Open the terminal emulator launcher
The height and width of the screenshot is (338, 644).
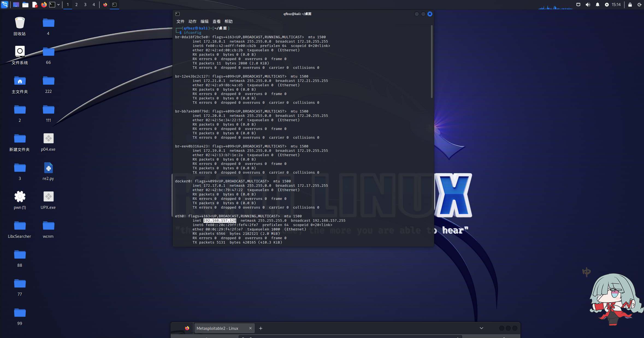click(52, 5)
